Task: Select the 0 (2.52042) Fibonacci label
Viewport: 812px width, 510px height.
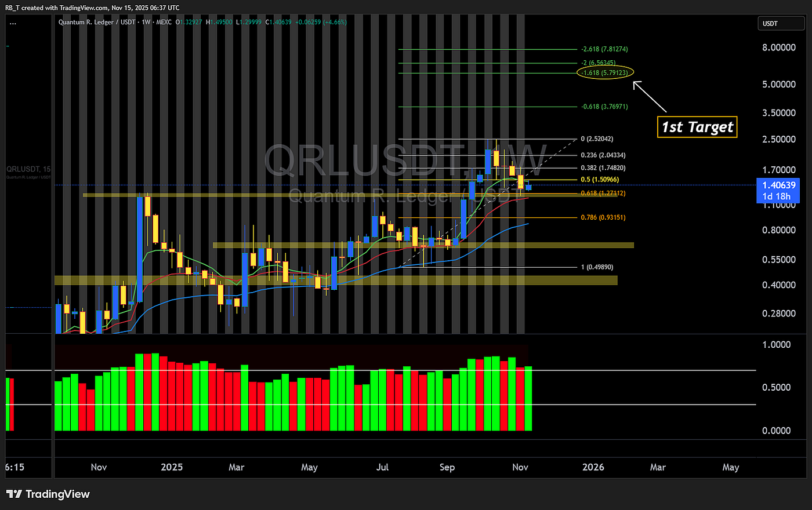Action: [597, 139]
